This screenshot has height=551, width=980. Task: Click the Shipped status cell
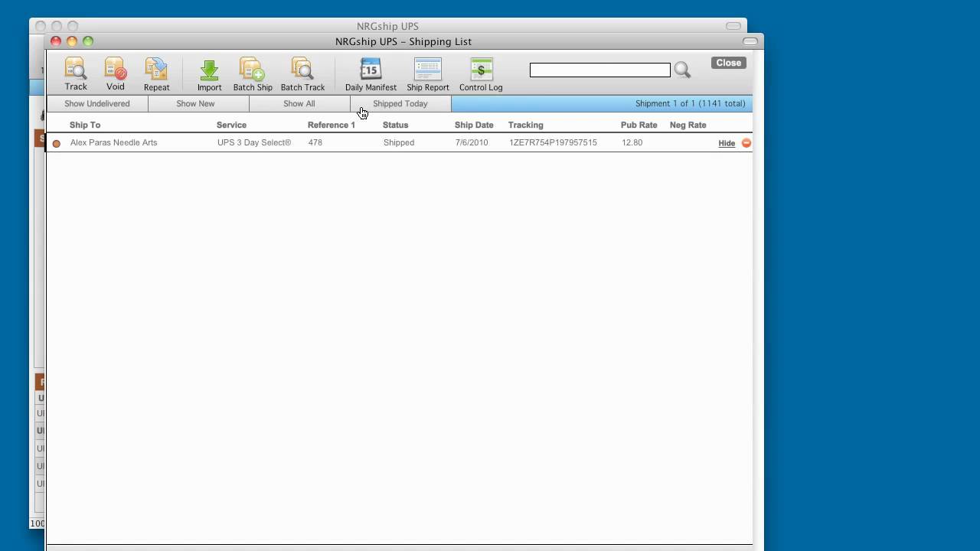pyautogui.click(x=399, y=142)
